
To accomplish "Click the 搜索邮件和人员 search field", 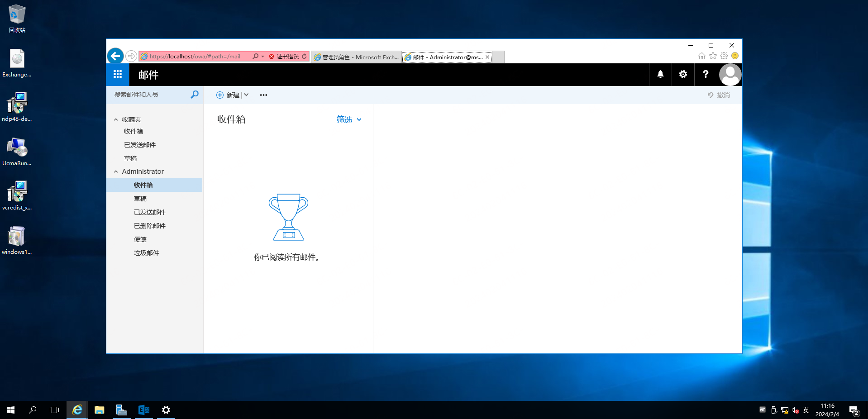I will pyautogui.click(x=149, y=95).
